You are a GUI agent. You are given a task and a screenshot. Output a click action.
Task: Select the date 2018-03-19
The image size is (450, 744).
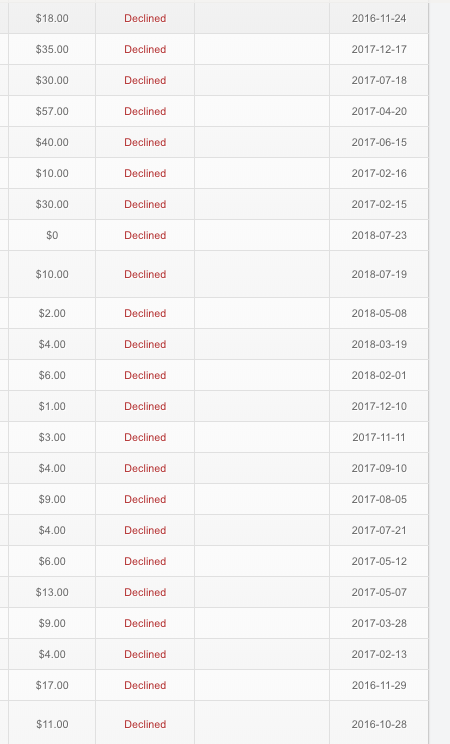click(379, 344)
